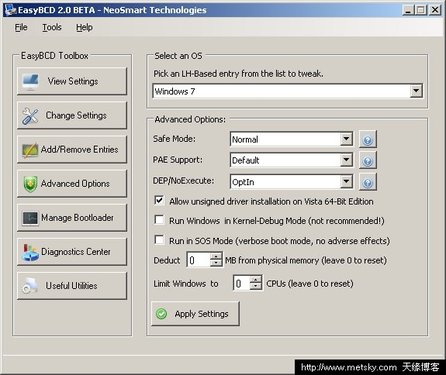The image size is (446, 375).
Task: Click the DEP/NoExecute help icon
Action: tap(368, 182)
